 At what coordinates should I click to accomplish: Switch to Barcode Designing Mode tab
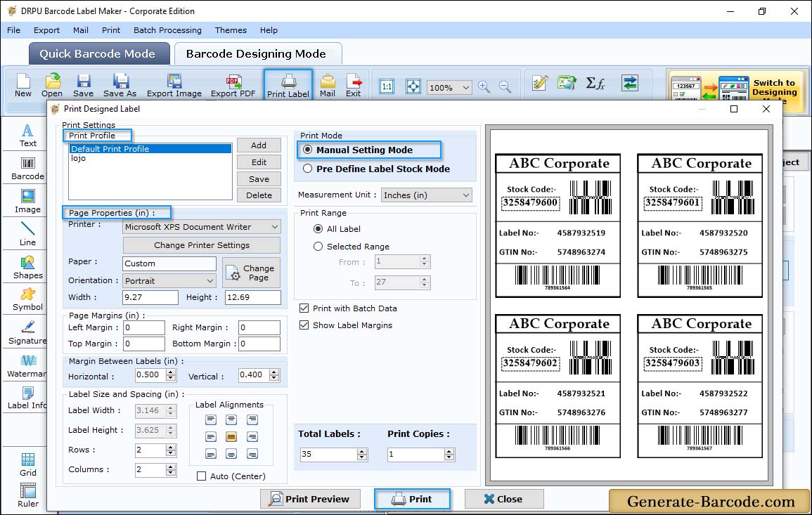(257, 54)
